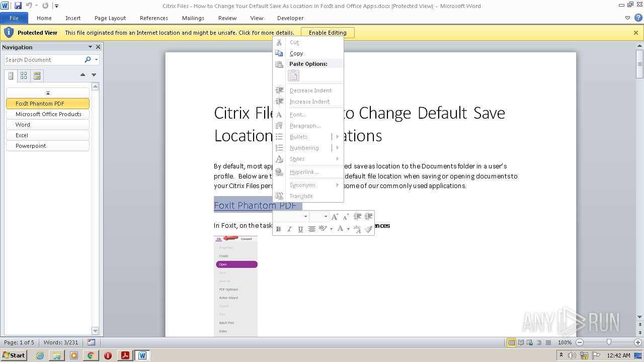
Task: Select the Powerpoint heading in Navigation
Action: point(48,146)
